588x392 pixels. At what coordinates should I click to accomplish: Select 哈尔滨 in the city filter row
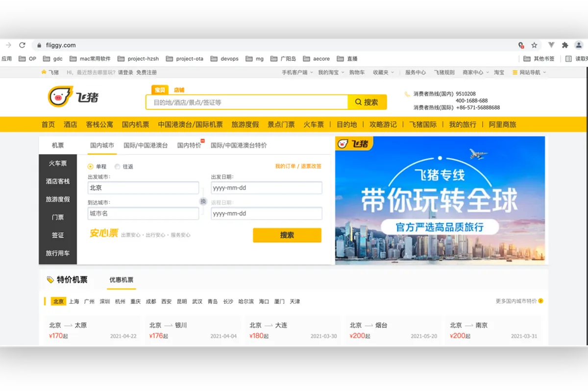tap(246, 301)
